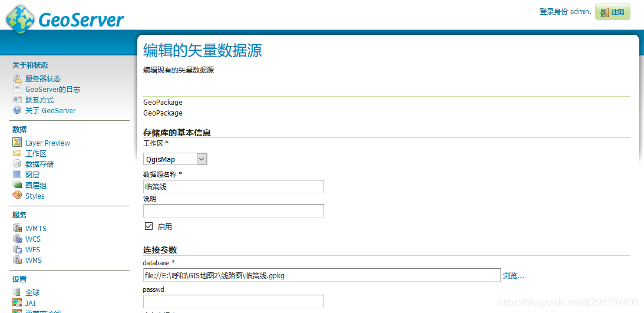Expand the QgisMap workspace dropdown

pyautogui.click(x=175, y=159)
